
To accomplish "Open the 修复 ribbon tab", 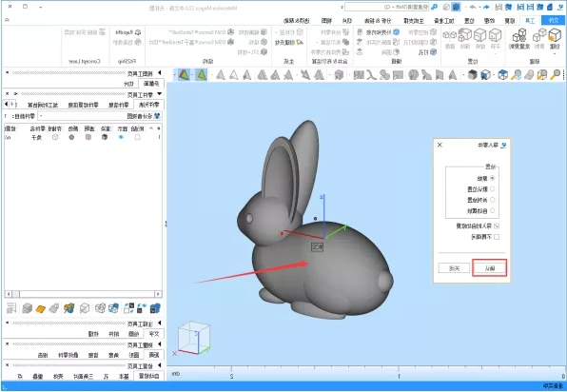I will 510,21.
